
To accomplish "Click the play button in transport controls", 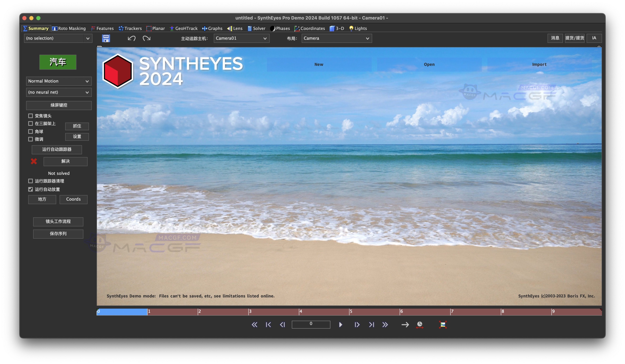I will click(341, 325).
